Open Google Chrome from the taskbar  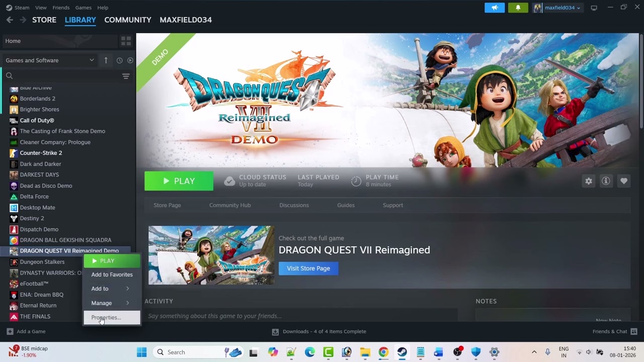(383, 352)
